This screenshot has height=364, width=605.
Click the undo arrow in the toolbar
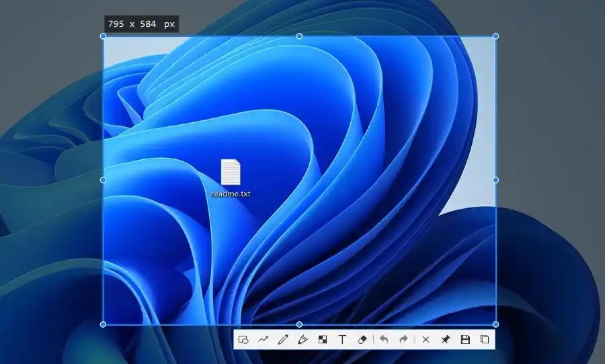(x=384, y=340)
